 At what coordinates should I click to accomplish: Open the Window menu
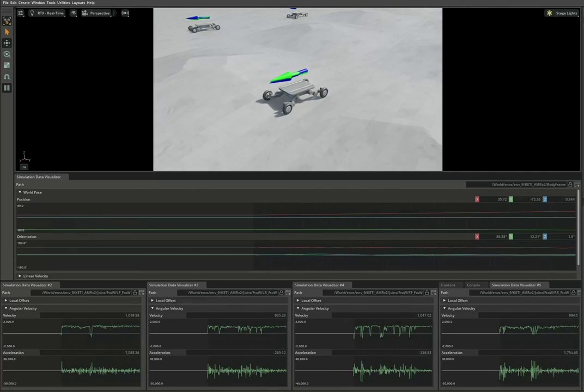[38, 3]
